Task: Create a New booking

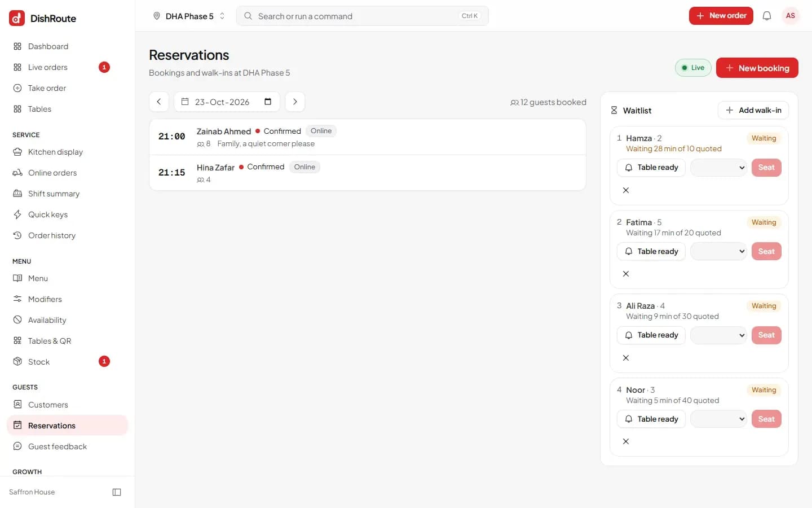Action: click(x=757, y=68)
